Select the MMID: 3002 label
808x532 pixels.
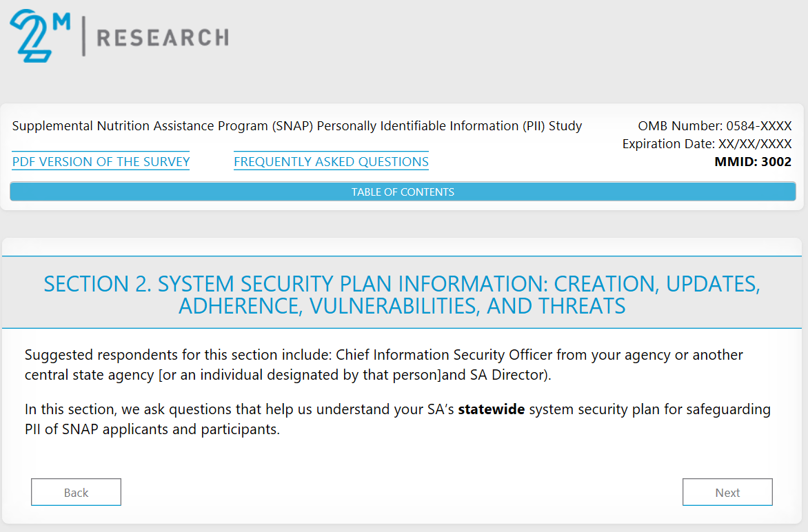click(x=753, y=162)
